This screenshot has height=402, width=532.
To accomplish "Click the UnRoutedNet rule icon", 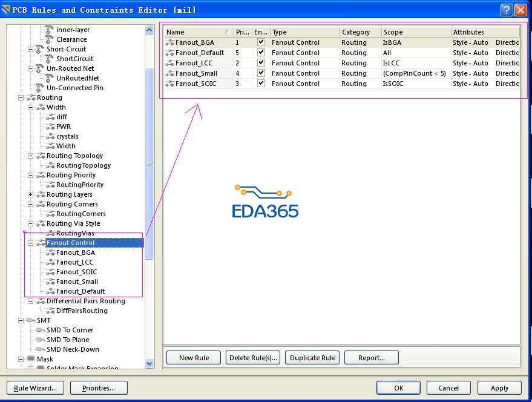I will [x=50, y=78].
